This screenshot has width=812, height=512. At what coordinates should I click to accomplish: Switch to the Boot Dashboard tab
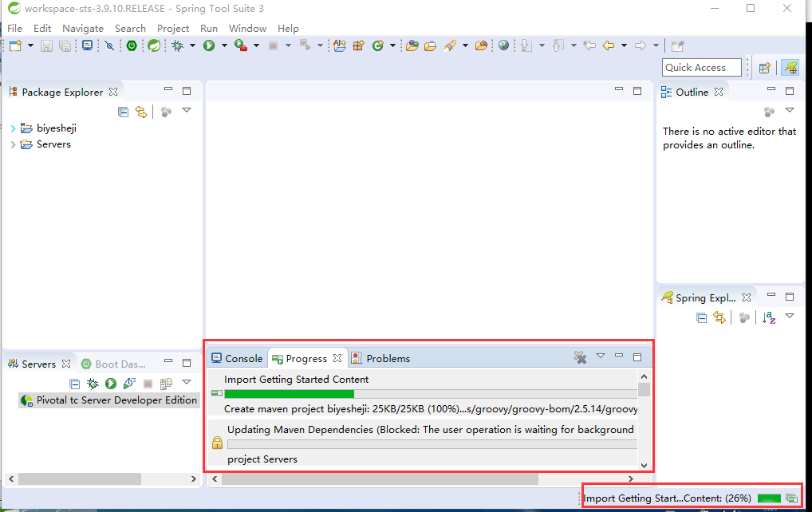(114, 364)
